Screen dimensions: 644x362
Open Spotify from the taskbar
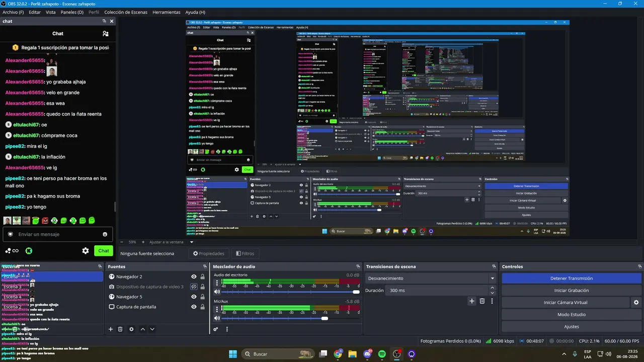click(382, 354)
